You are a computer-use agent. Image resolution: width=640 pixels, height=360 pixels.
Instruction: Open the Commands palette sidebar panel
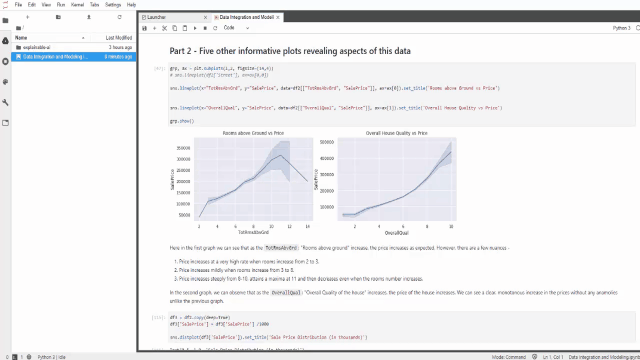tap(5, 82)
